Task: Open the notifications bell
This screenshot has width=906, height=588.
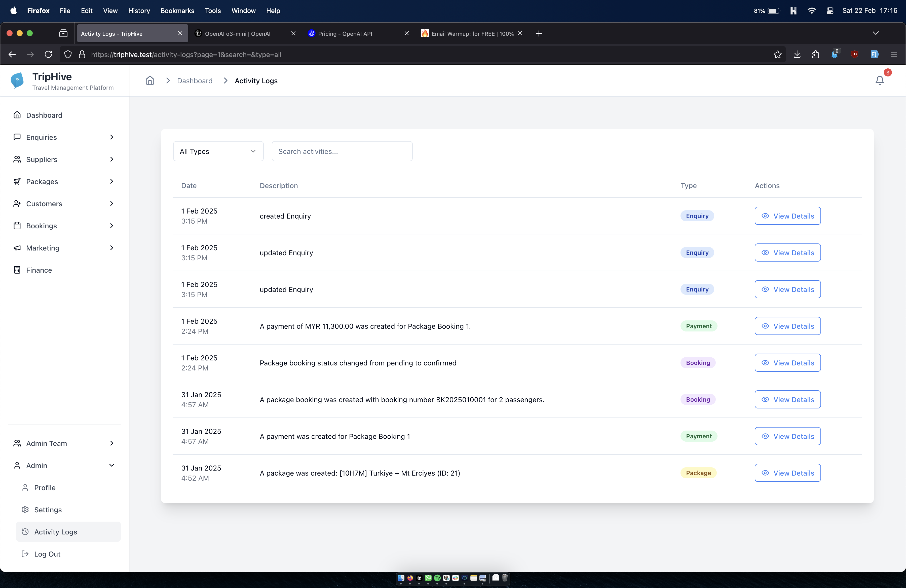Action: coord(880,81)
